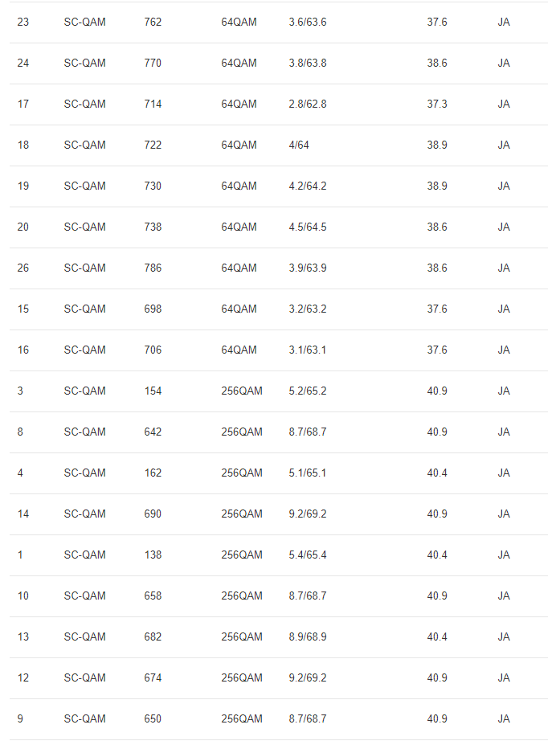560x745 pixels.
Task: Click the frequency cell showing 786
Action: [153, 268]
